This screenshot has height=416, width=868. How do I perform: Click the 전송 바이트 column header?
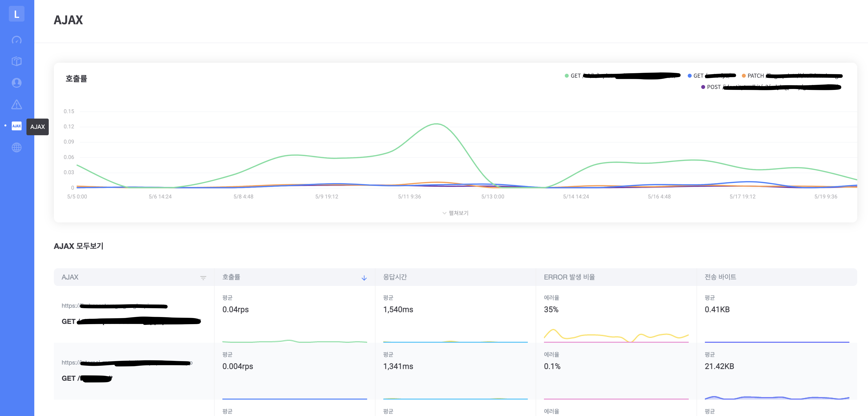coord(720,277)
